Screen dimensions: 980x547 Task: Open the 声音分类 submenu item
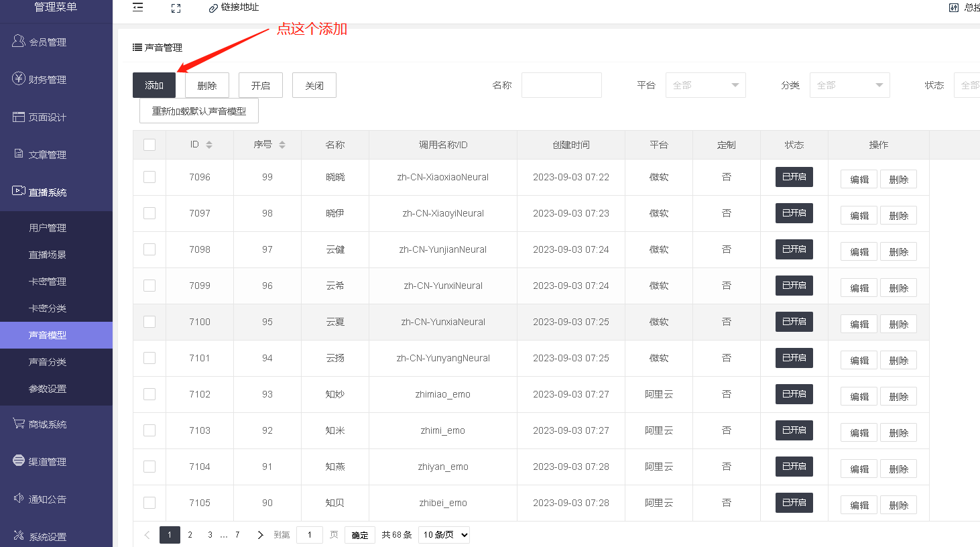[x=56, y=362]
